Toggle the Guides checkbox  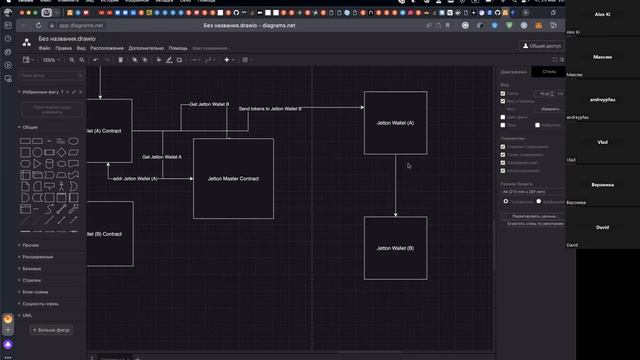pyautogui.click(x=503, y=163)
